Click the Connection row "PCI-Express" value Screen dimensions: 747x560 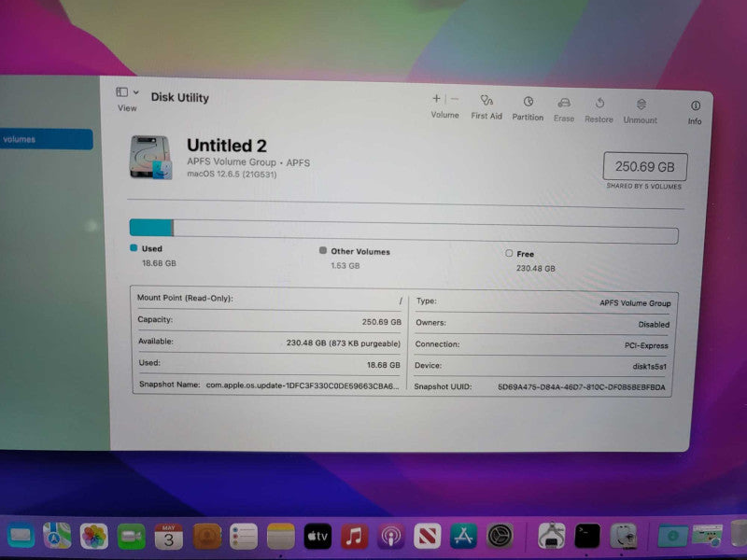point(646,345)
